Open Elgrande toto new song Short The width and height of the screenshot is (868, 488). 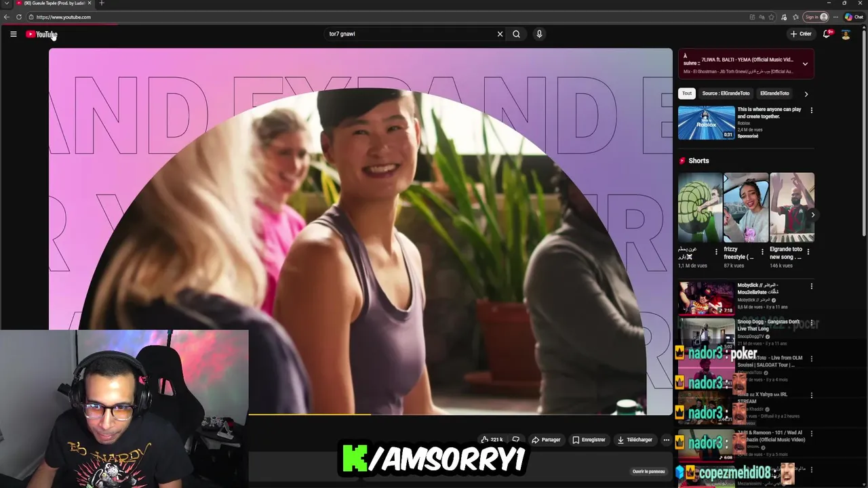[x=792, y=207]
